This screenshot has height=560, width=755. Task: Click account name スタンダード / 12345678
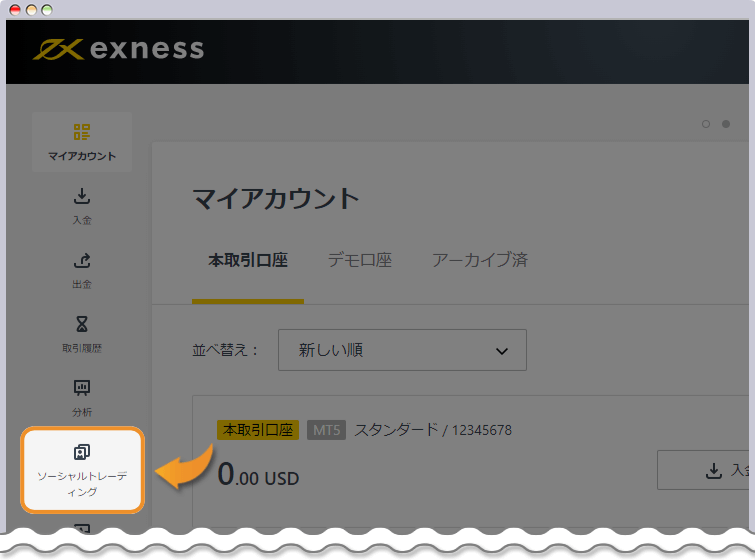click(x=433, y=430)
